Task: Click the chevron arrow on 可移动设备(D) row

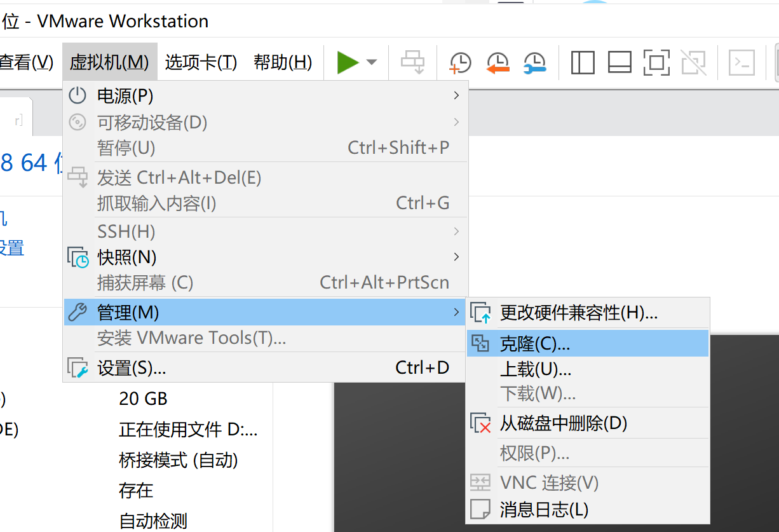Action: (x=456, y=122)
